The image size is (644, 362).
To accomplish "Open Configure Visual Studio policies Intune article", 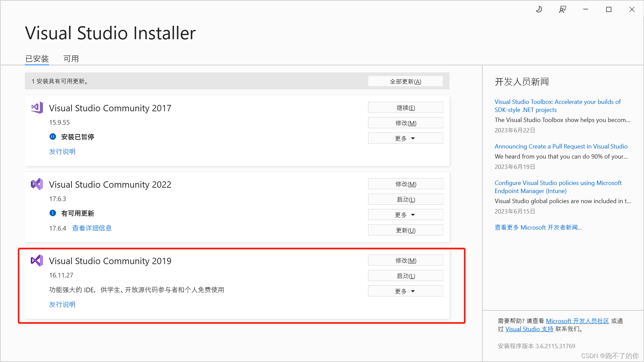I will (558, 187).
